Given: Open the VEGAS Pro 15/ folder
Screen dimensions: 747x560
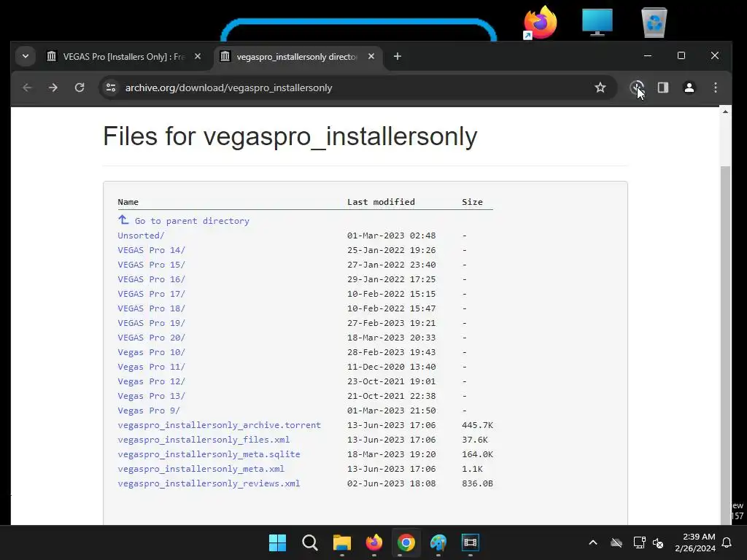Looking at the screenshot, I should 152,265.
